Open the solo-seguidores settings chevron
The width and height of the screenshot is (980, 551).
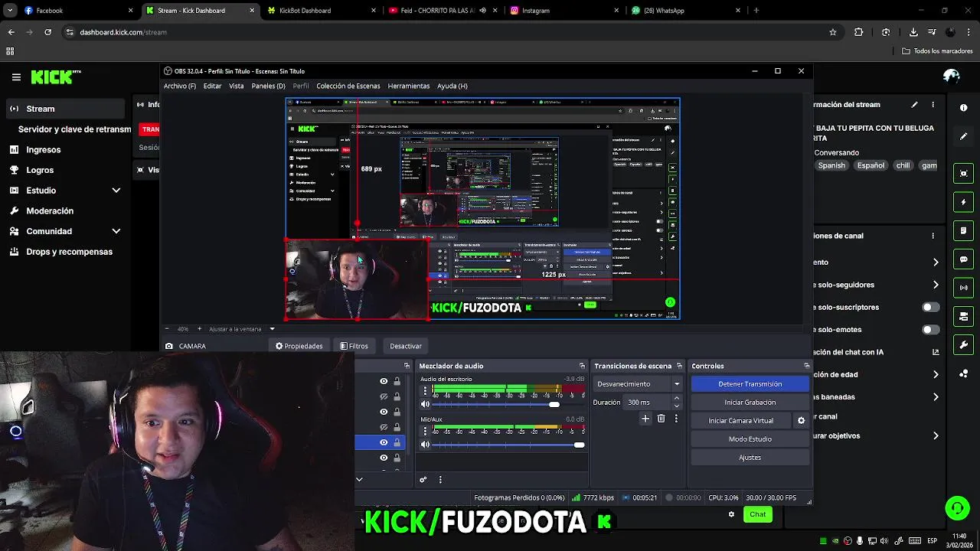936,285
